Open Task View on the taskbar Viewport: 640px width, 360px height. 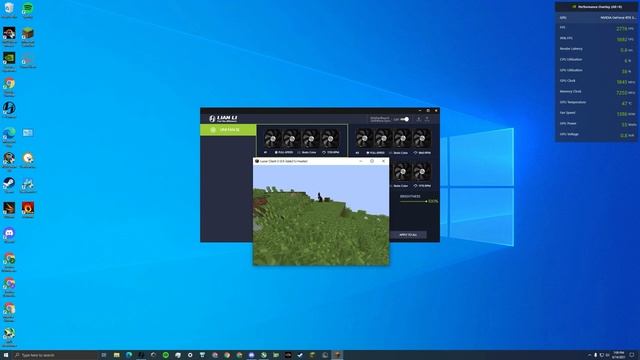tap(104, 355)
